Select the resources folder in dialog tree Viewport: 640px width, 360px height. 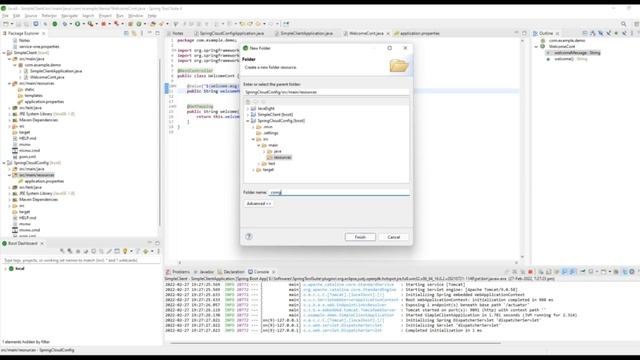pyautogui.click(x=279, y=158)
